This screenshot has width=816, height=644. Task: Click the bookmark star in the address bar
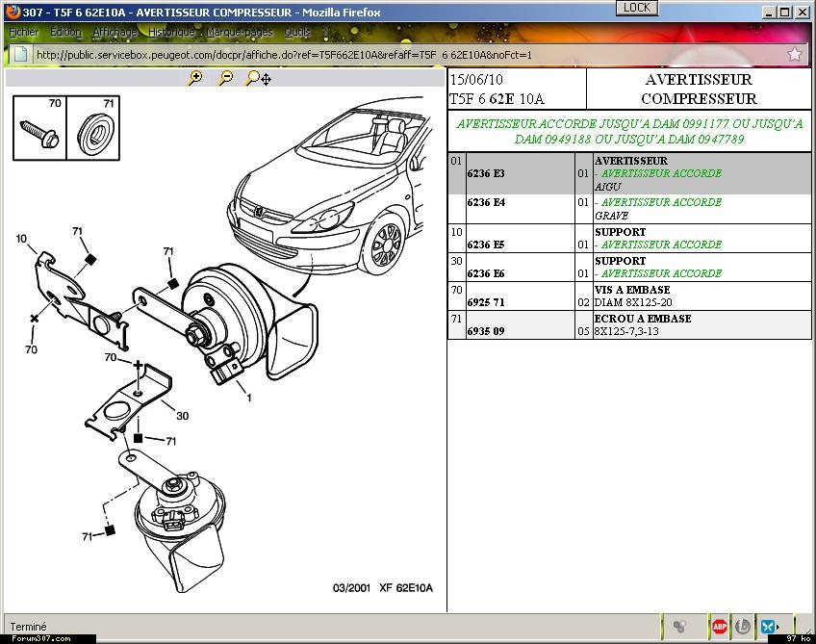point(794,54)
